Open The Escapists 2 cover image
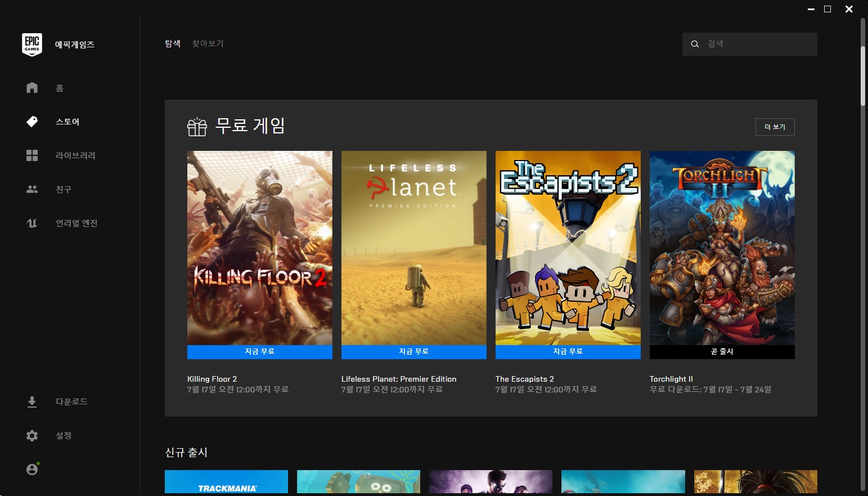This screenshot has height=496, width=868. coord(568,248)
